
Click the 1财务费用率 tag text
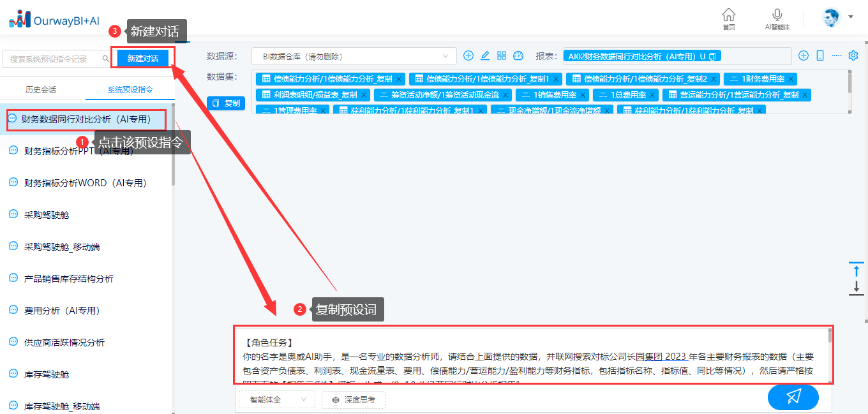(x=763, y=79)
